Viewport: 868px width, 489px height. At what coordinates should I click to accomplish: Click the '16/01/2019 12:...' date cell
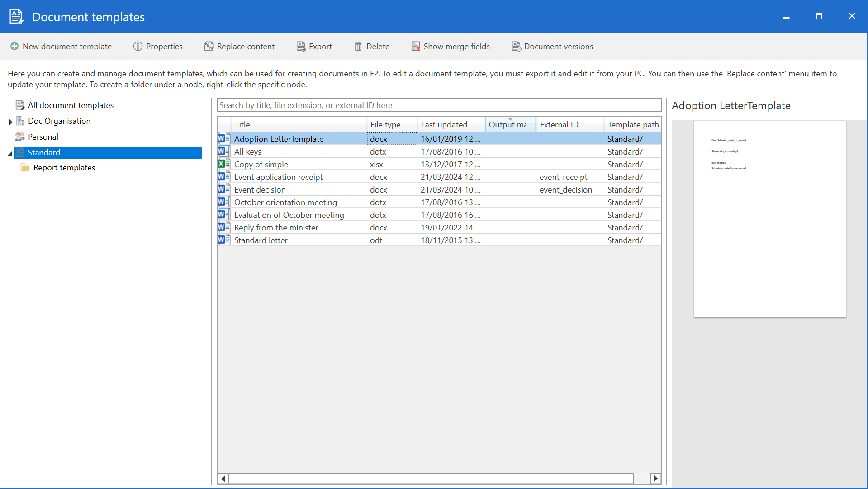tap(451, 139)
